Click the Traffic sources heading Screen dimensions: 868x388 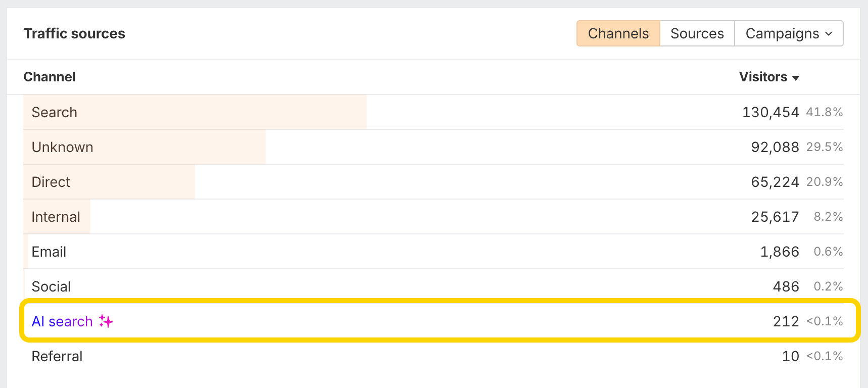(74, 33)
